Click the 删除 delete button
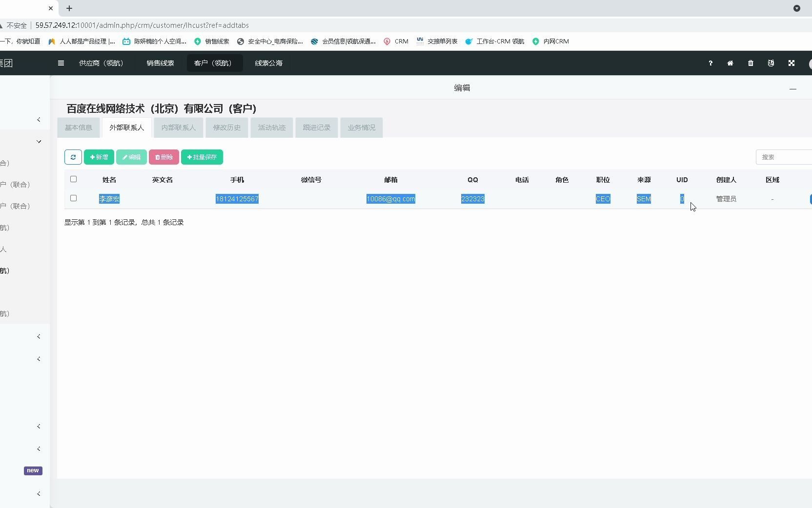This screenshot has width=812, height=508. click(x=164, y=157)
